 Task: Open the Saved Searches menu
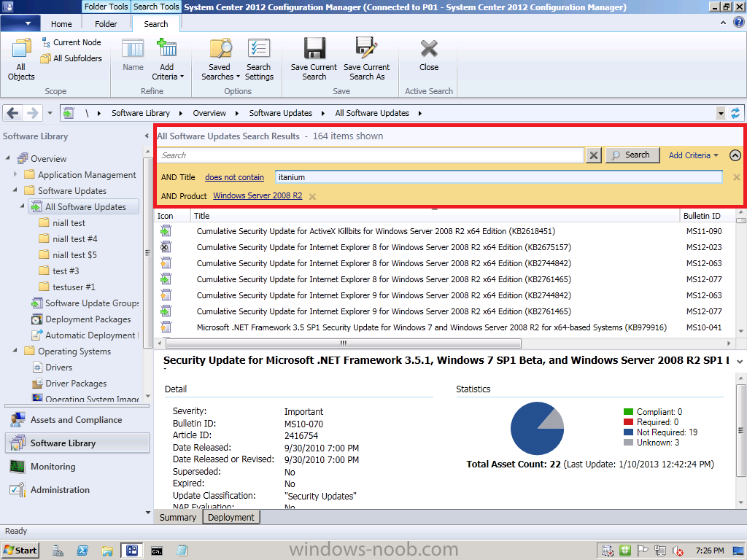point(220,59)
